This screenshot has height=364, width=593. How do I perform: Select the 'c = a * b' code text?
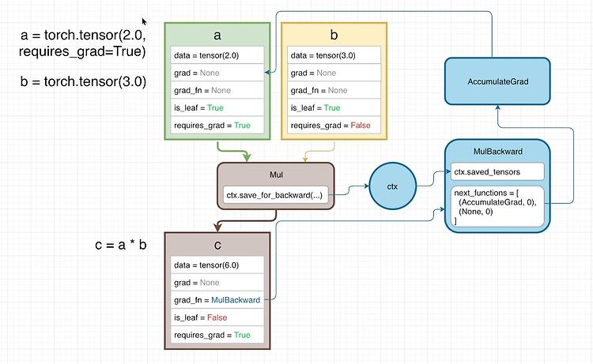(121, 245)
